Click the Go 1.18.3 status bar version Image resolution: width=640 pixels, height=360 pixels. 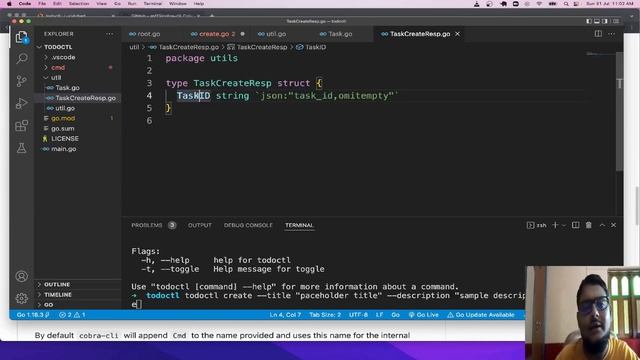point(33,315)
